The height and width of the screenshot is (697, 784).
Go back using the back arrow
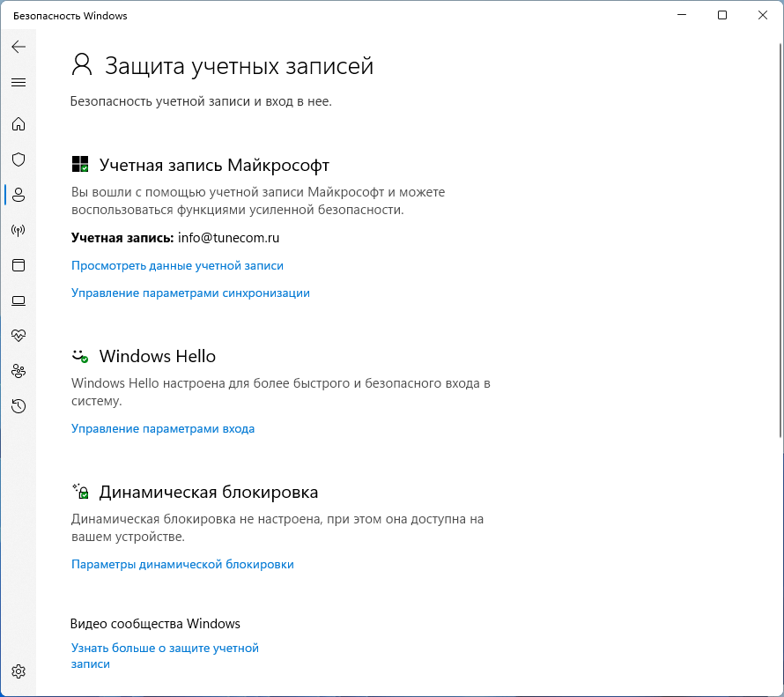18,47
